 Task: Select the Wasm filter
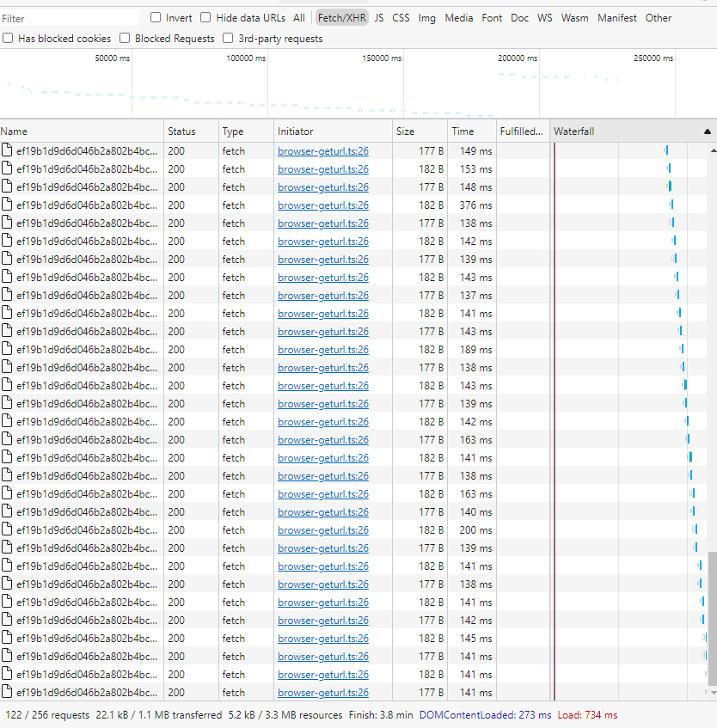tap(574, 18)
